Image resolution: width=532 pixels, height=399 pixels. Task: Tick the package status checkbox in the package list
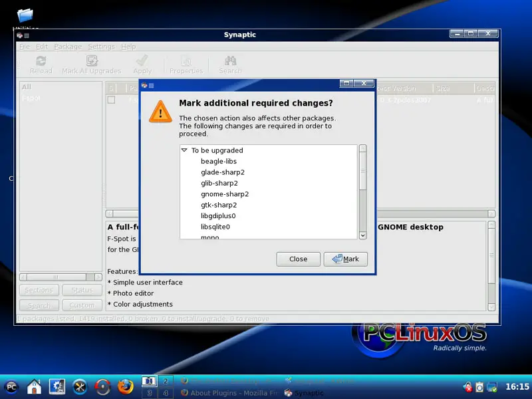[x=111, y=100]
